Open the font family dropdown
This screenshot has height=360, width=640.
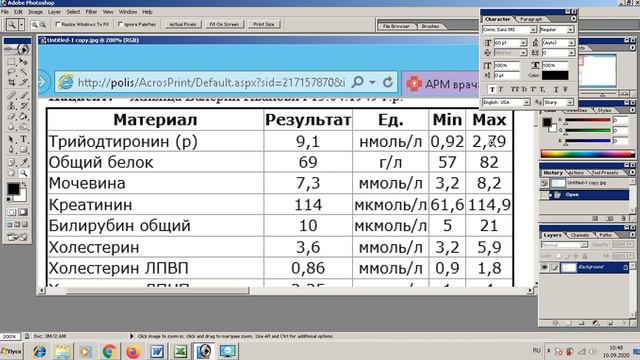(x=533, y=30)
